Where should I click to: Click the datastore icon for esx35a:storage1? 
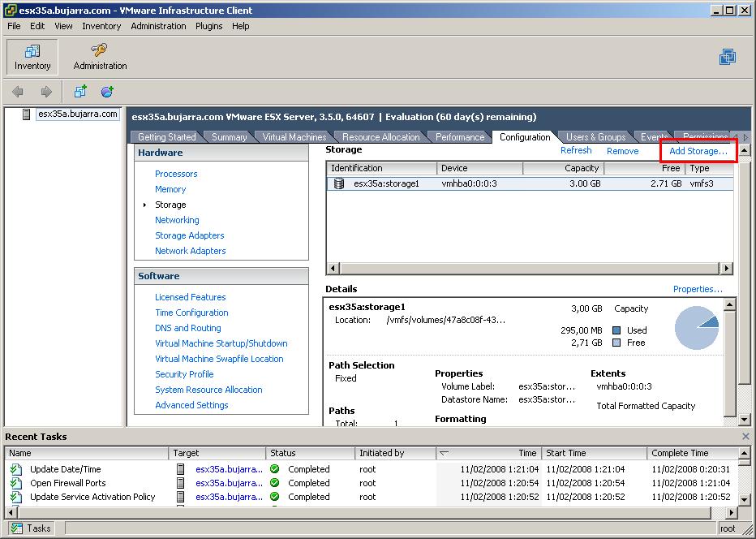pos(339,183)
